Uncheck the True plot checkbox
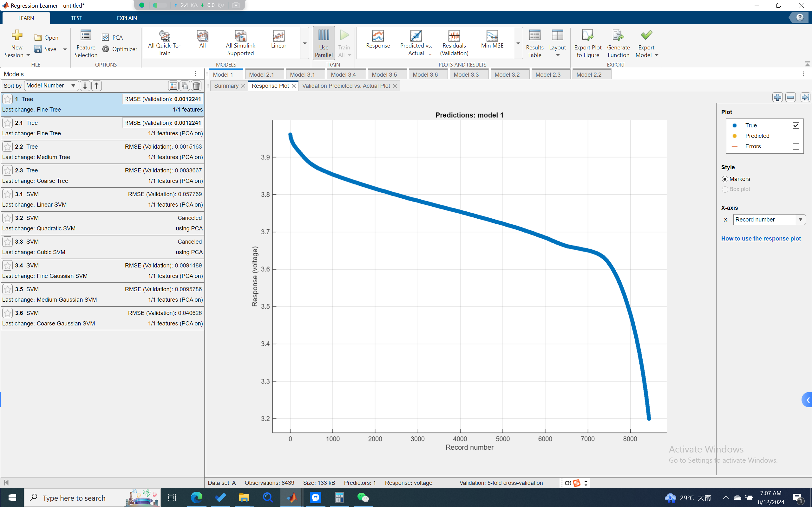This screenshot has height=507, width=812. [x=796, y=125]
